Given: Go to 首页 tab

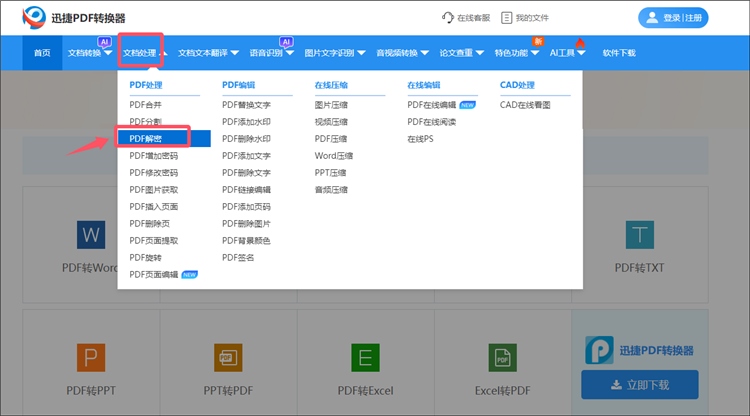Looking at the screenshot, I should pos(42,53).
